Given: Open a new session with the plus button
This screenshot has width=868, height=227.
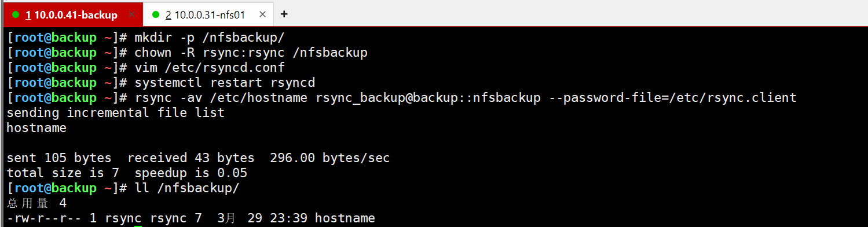Looking at the screenshot, I should (284, 14).
